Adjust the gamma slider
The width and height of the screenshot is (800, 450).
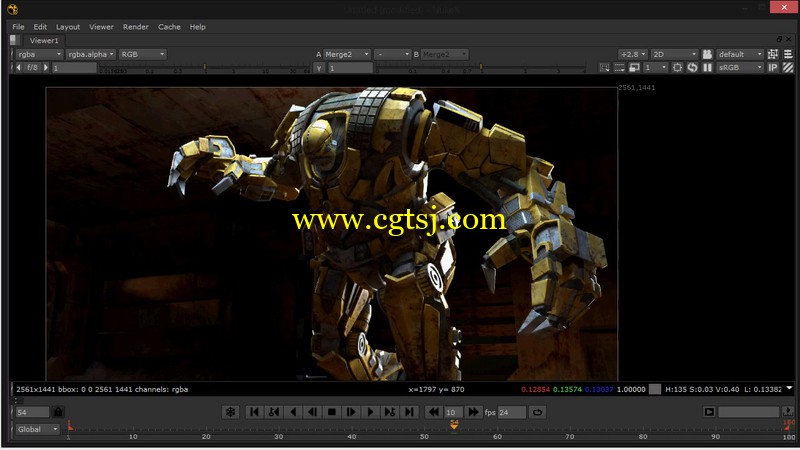point(481,67)
